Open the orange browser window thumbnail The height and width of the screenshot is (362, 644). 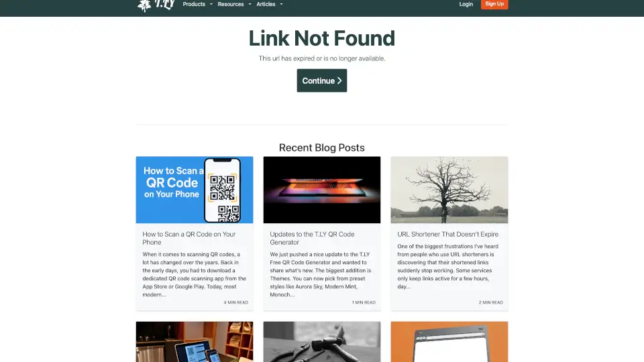click(449, 341)
